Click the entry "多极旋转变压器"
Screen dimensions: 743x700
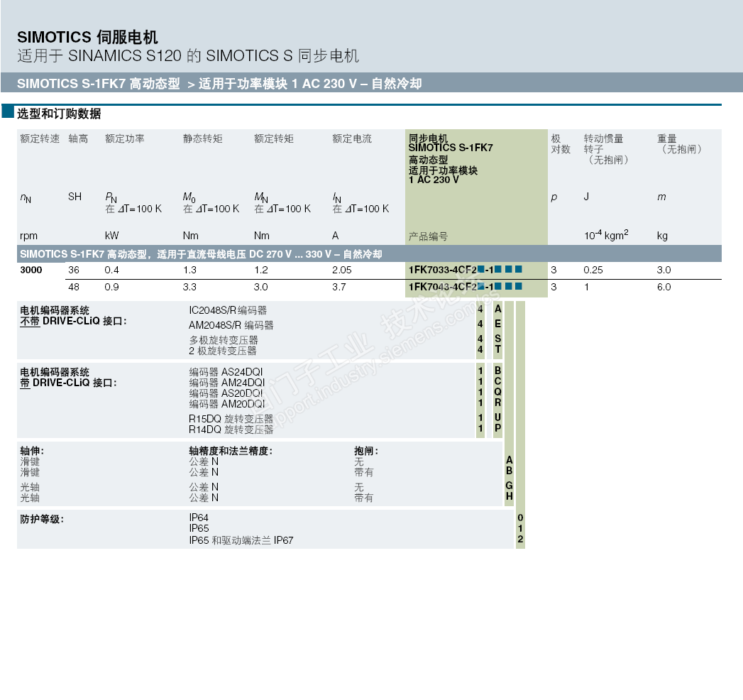pyautogui.click(x=224, y=340)
